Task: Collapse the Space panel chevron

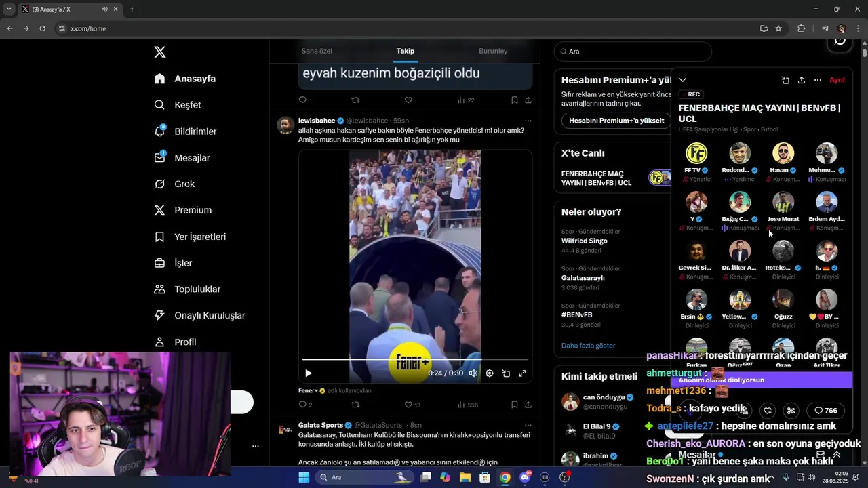Action: click(683, 80)
